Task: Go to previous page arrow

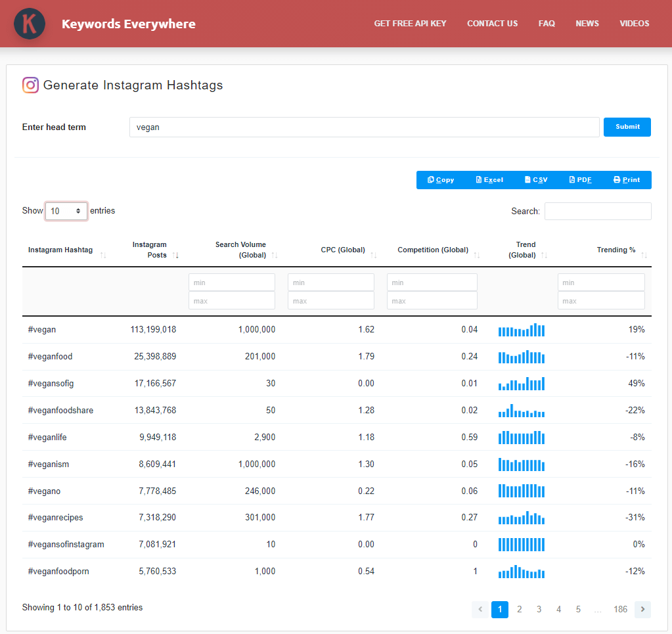Action: point(480,609)
